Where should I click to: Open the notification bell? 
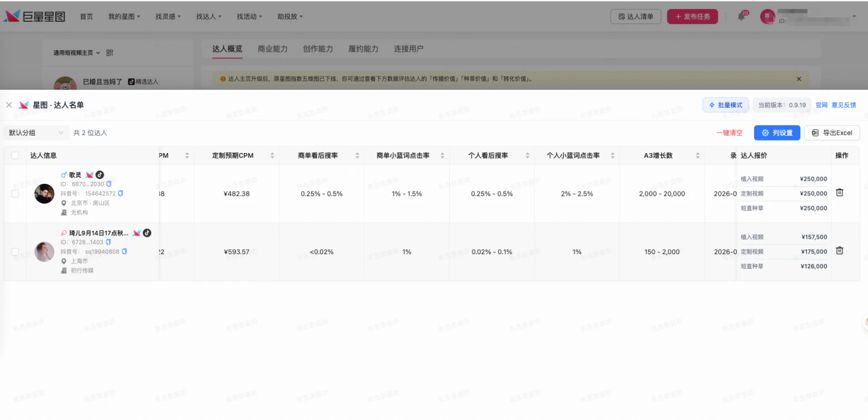(741, 17)
